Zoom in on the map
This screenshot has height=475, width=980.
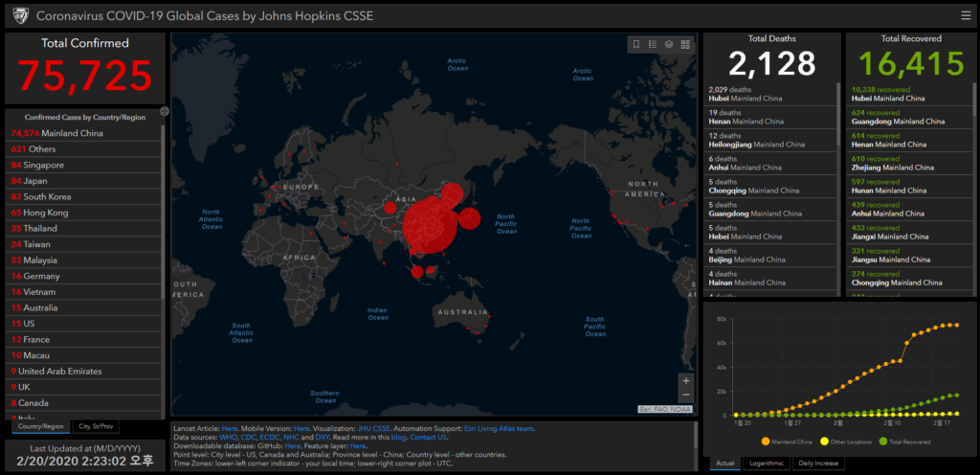[685, 380]
